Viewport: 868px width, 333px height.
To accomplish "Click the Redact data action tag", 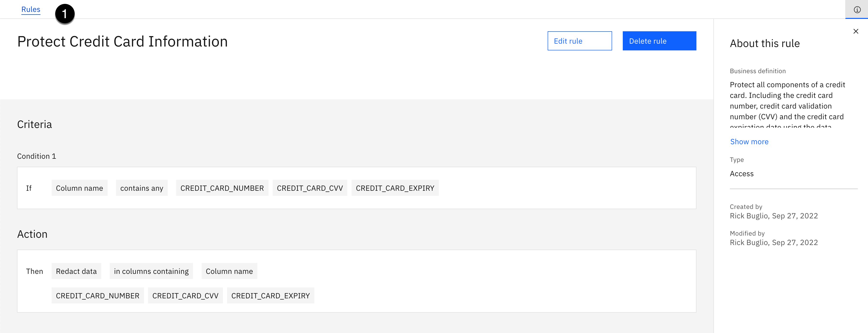I will pyautogui.click(x=76, y=271).
